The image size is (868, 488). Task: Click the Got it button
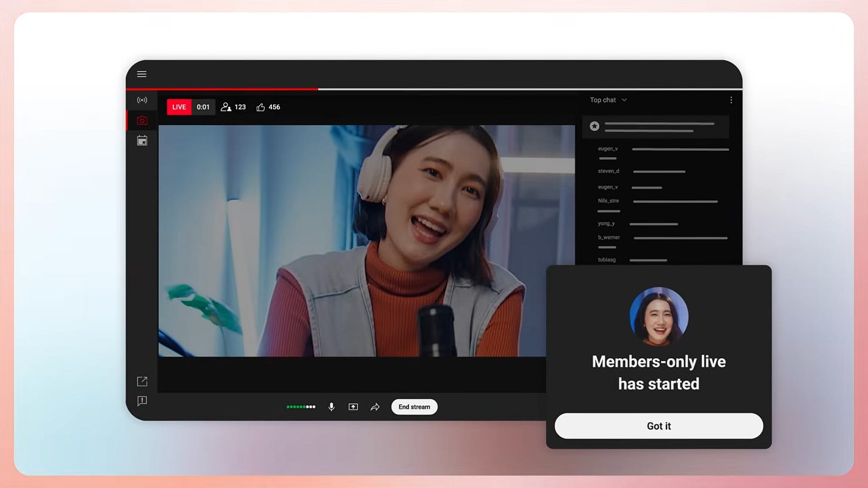659,426
